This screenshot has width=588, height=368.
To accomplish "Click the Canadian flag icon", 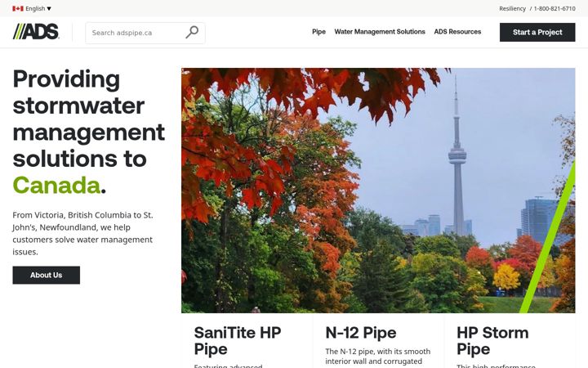I will coord(18,8).
